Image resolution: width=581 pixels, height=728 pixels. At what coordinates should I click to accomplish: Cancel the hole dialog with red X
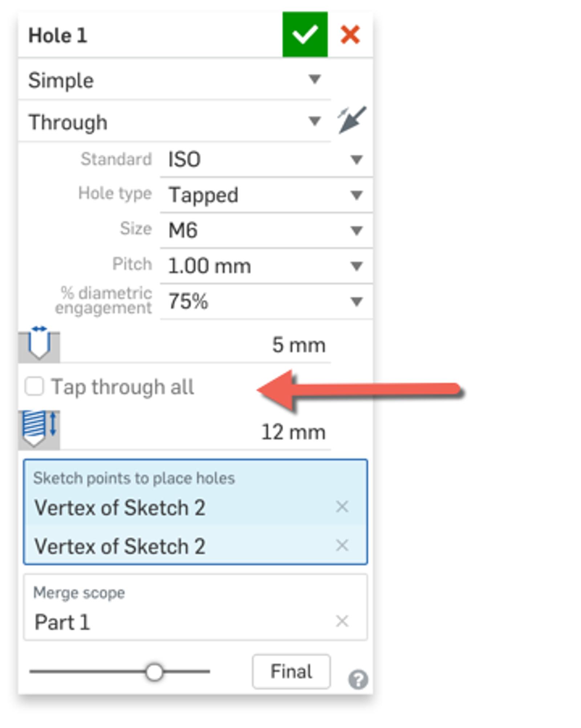tap(350, 35)
